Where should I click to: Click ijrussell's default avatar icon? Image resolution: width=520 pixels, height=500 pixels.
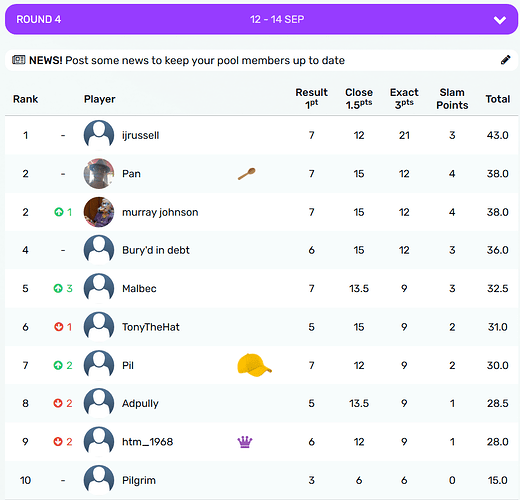click(x=99, y=135)
